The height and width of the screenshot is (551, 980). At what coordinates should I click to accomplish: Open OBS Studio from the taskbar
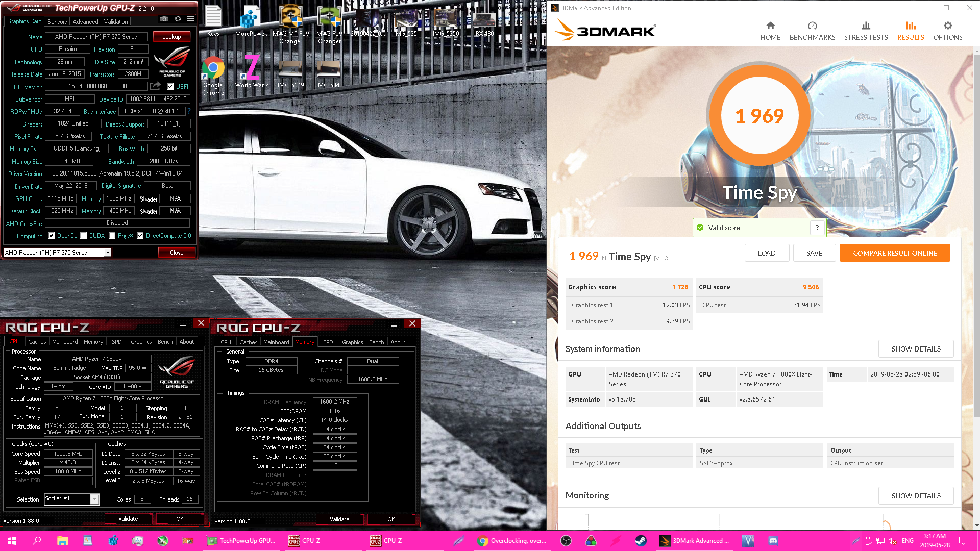[566, 541]
